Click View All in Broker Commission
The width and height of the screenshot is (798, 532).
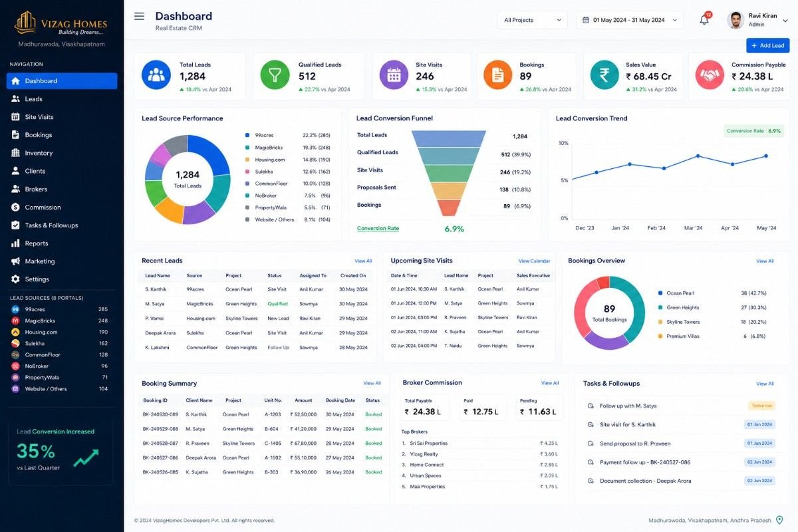click(x=550, y=383)
